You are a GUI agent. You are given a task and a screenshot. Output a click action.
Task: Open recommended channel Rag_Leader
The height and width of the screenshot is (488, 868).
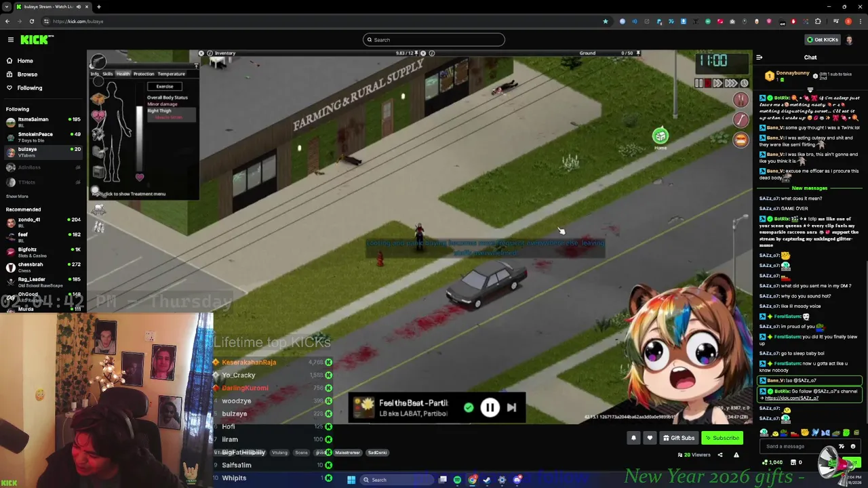[x=43, y=281]
